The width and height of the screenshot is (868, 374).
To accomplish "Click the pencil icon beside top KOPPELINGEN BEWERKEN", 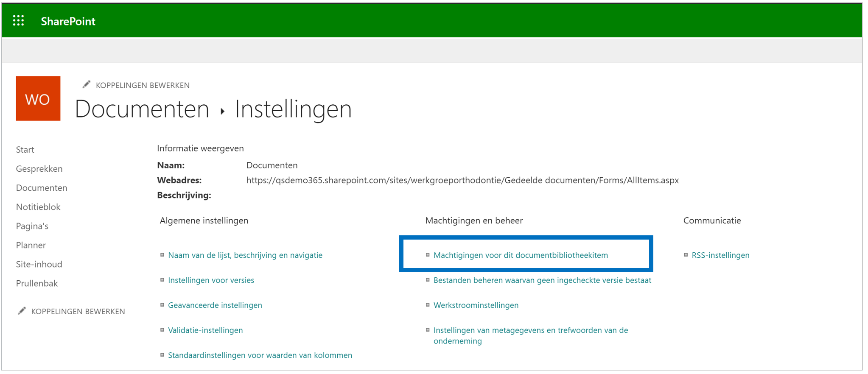I will (86, 84).
